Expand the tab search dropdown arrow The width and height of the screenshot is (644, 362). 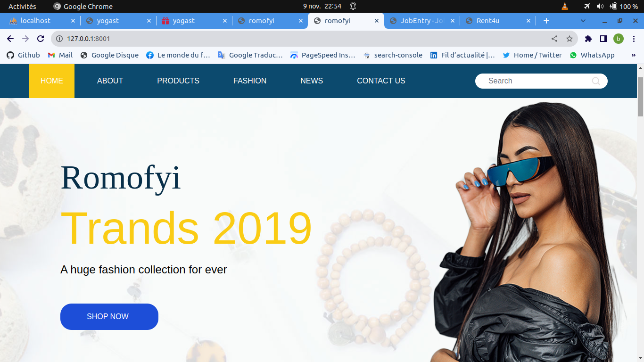(583, 21)
